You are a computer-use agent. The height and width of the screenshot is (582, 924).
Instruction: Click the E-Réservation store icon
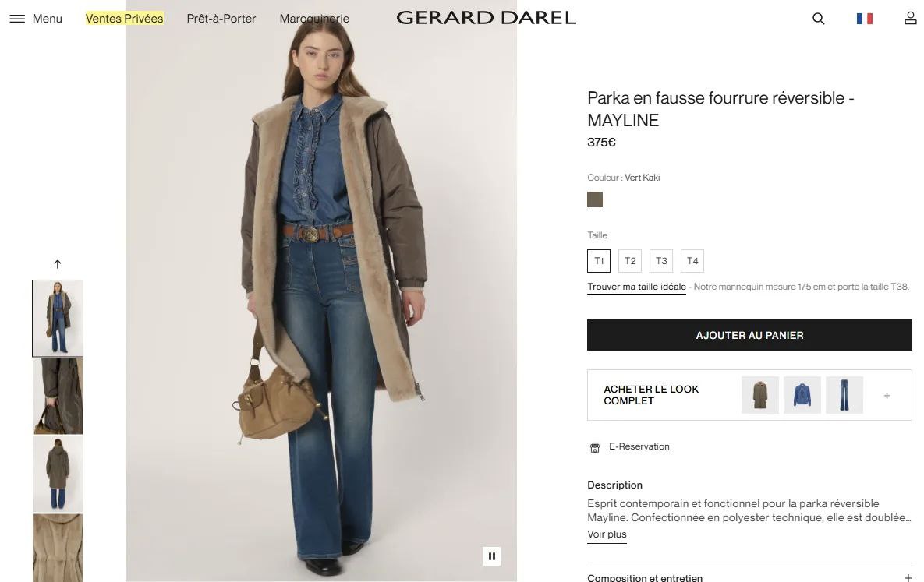point(595,448)
